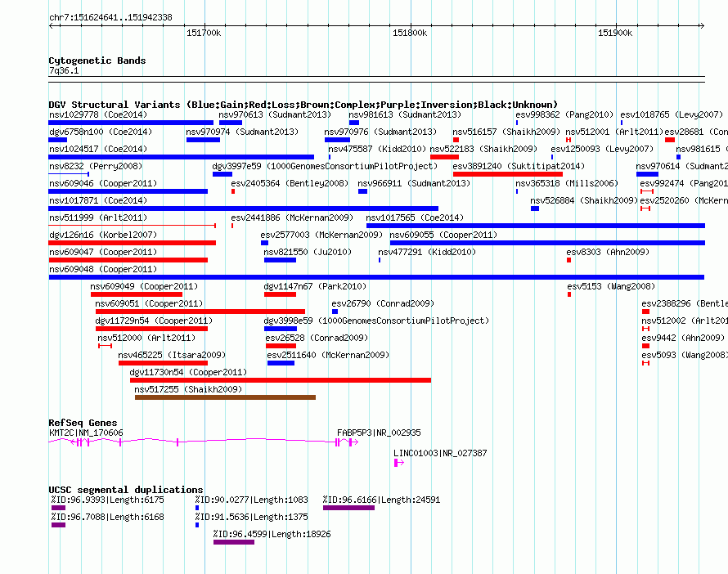The image size is (728, 574).
Task: Click nsv821550 (Ju2010) label
Action: 308,252
